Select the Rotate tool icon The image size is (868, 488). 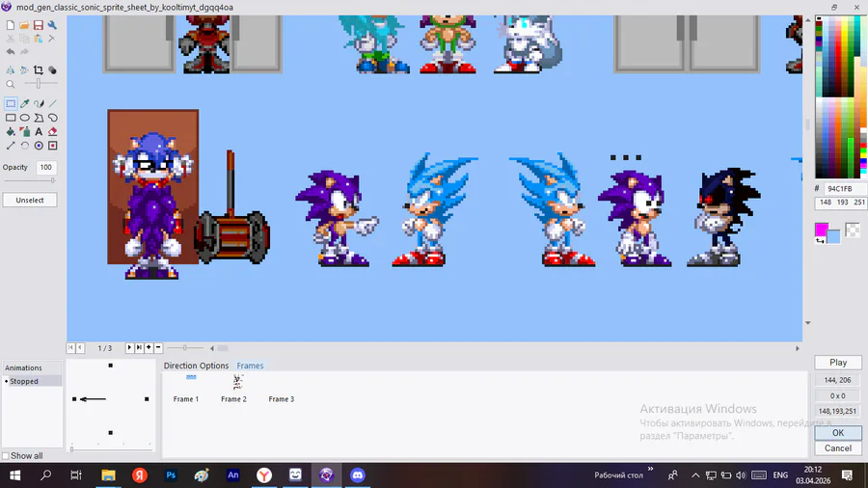(25, 146)
